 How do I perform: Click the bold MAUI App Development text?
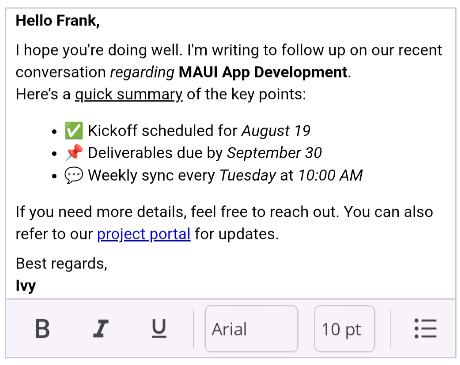coord(263,72)
